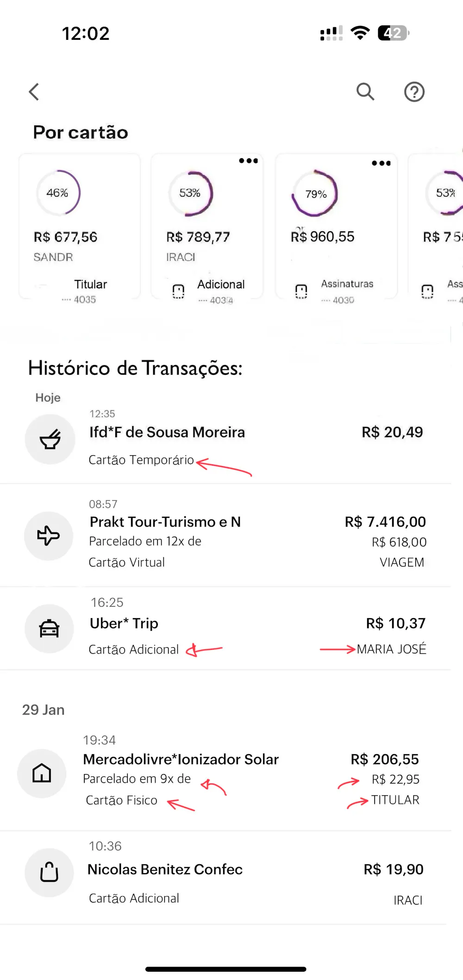The height and width of the screenshot is (980, 463).
Task: Open three-dot menu on IRACI card
Action: coord(249,161)
